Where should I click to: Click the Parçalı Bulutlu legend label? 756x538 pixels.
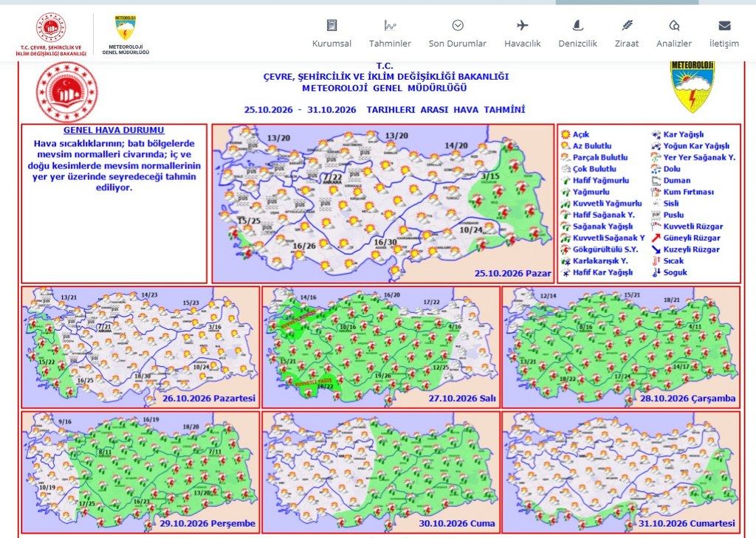[x=600, y=157]
